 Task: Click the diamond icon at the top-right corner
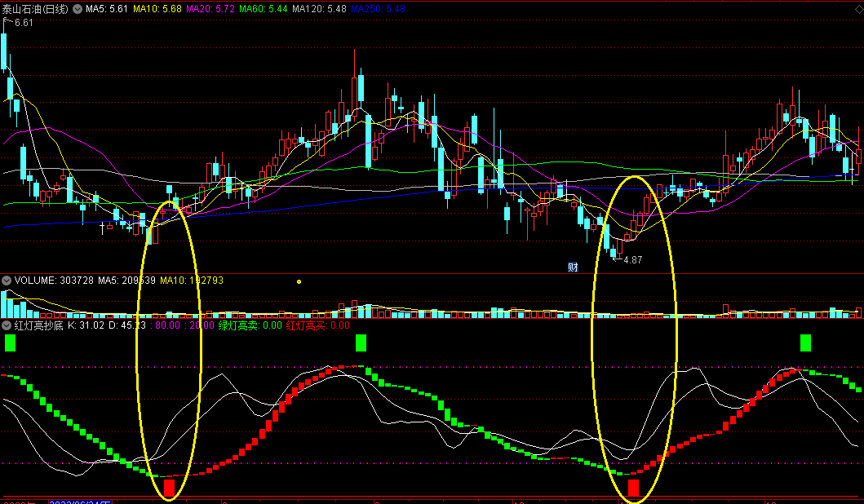[x=859, y=9]
